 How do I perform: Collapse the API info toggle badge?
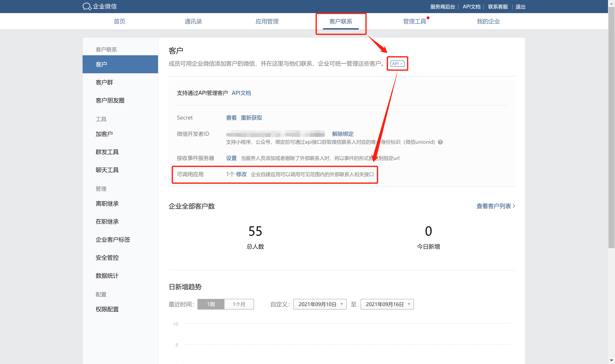point(397,63)
